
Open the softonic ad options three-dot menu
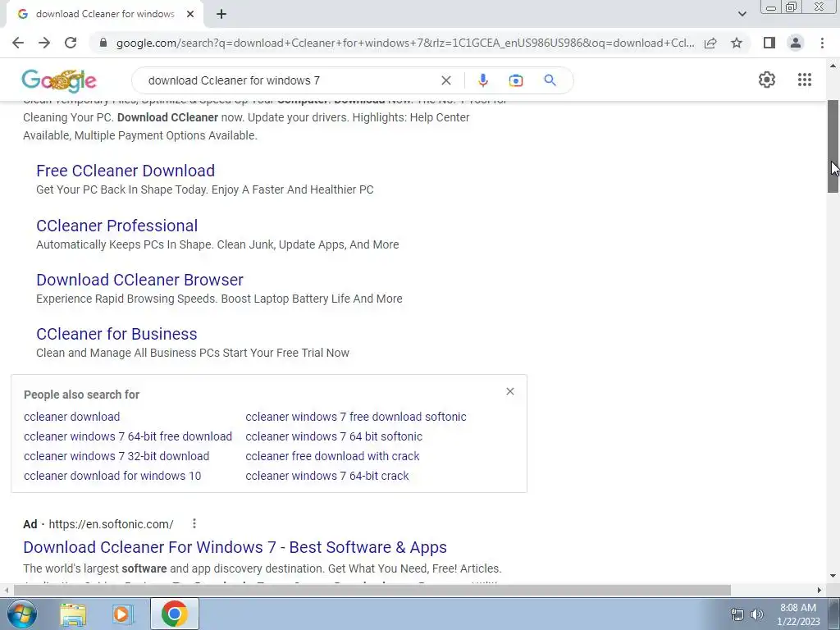click(x=194, y=523)
